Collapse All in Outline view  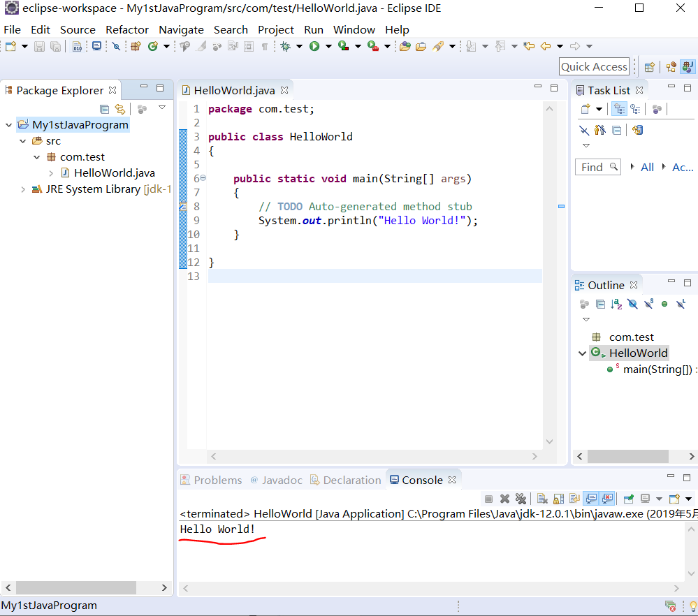[x=600, y=305]
